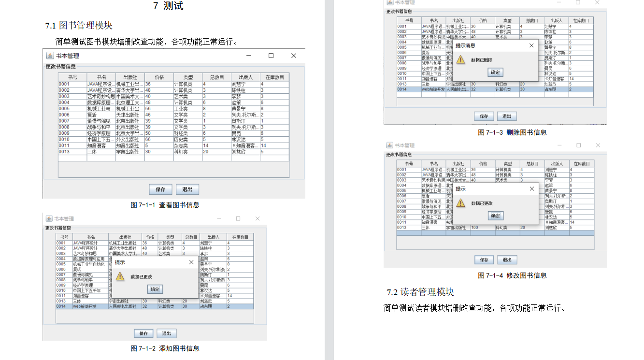Image resolution: width=644 pixels, height=360 pixels.
Task: Click 在库数目 column header in figure 7-1-1 table
Action: coord(274,77)
